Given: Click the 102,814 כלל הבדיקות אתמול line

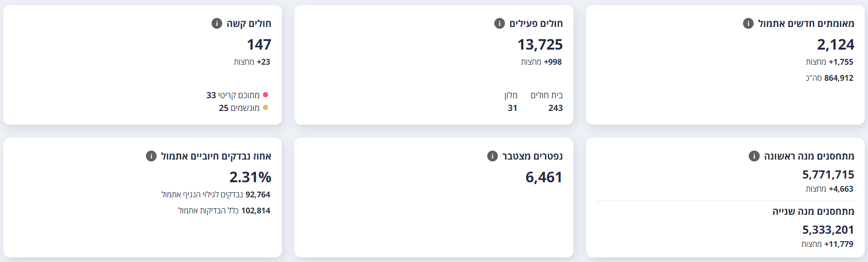Looking at the screenshot, I should click(x=224, y=211).
